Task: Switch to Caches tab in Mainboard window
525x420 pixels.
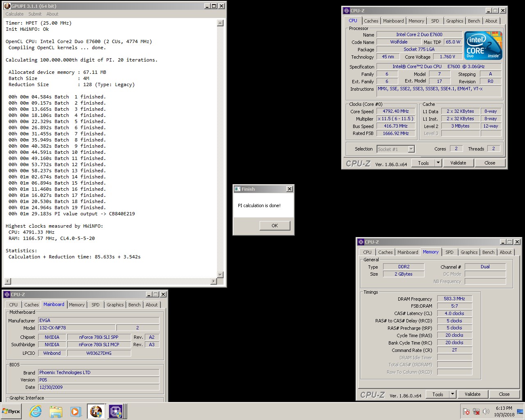Action: click(32, 305)
